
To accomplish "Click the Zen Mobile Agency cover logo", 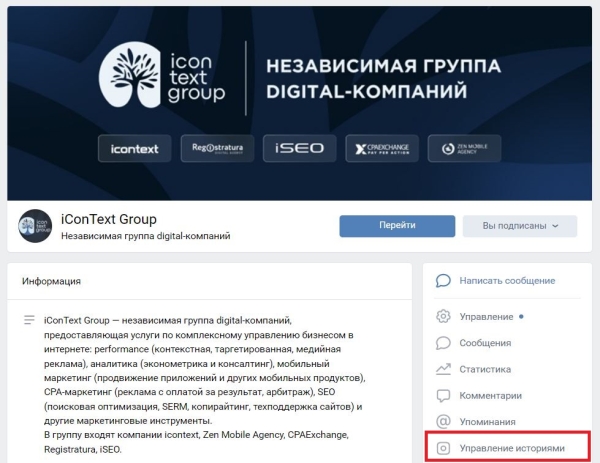I will [x=464, y=149].
